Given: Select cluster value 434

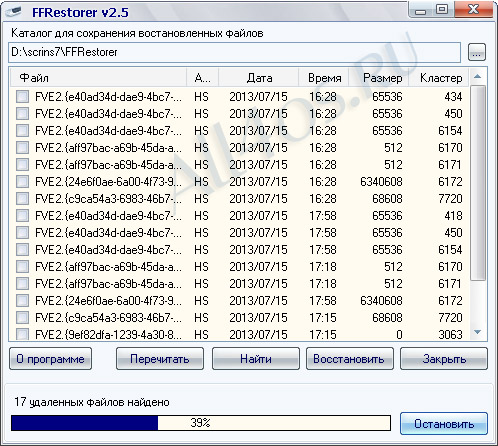Looking at the screenshot, I should 453,97.
